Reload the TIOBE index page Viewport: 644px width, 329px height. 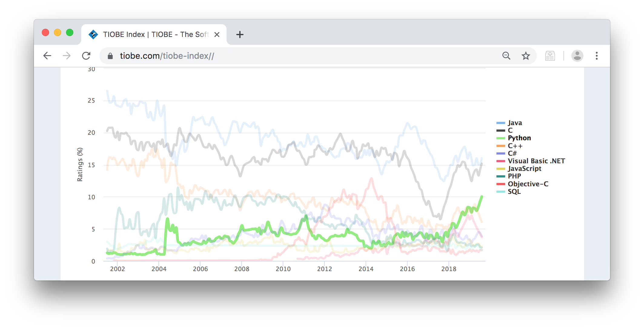86,56
